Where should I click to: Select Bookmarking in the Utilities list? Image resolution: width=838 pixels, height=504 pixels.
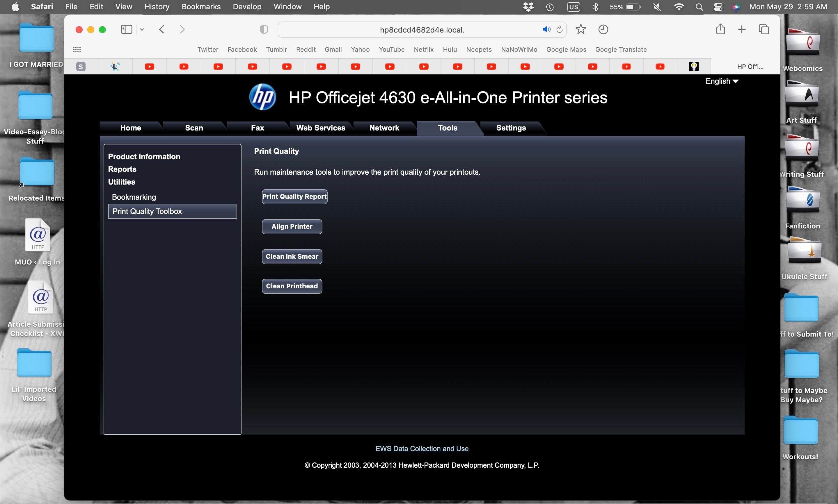point(134,197)
